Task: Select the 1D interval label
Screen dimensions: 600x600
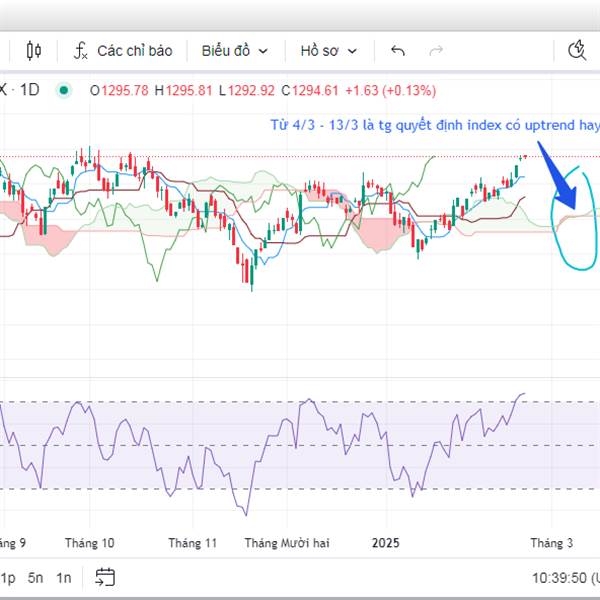Action: pos(29,90)
